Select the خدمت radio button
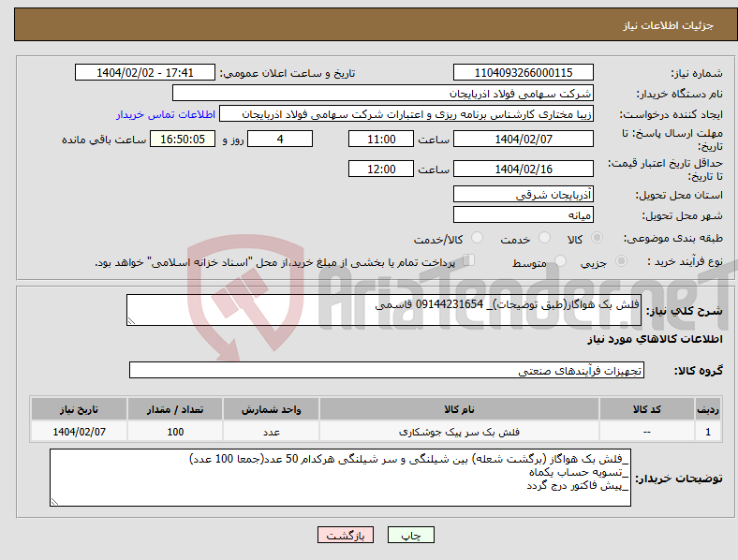 pyautogui.click(x=544, y=238)
